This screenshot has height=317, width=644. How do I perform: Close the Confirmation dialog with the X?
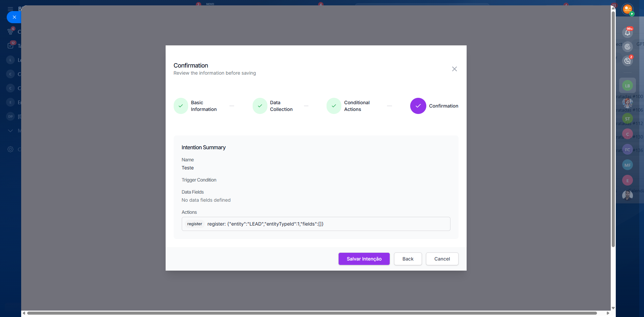click(454, 69)
